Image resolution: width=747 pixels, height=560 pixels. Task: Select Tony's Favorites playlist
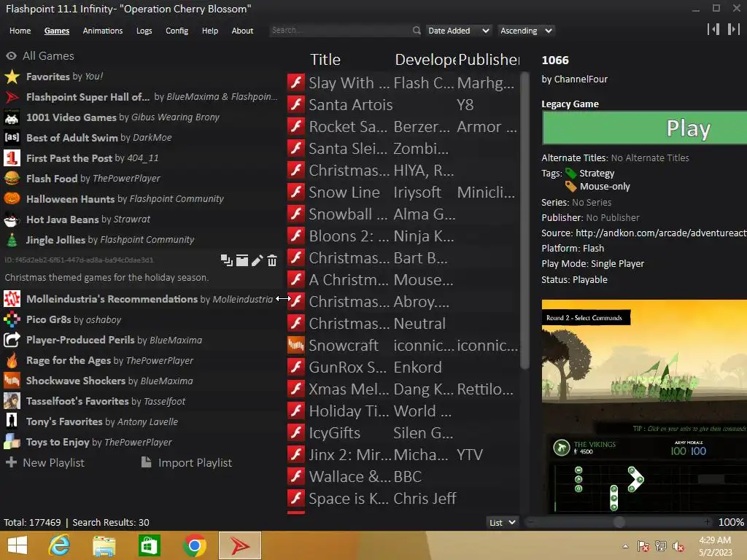coord(141,421)
